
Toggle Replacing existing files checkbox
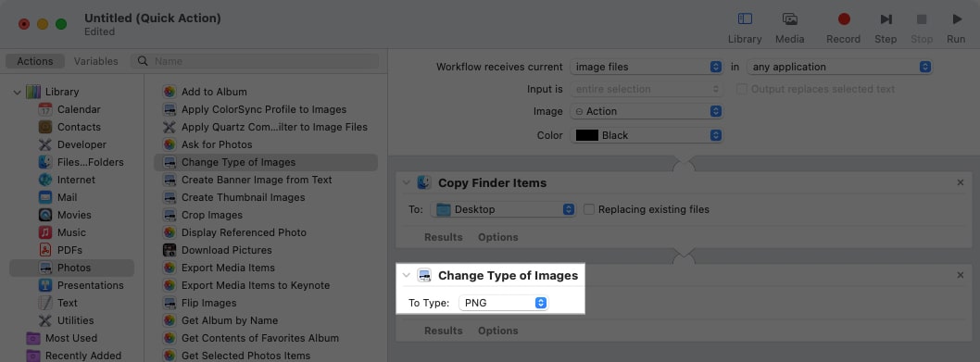point(589,209)
